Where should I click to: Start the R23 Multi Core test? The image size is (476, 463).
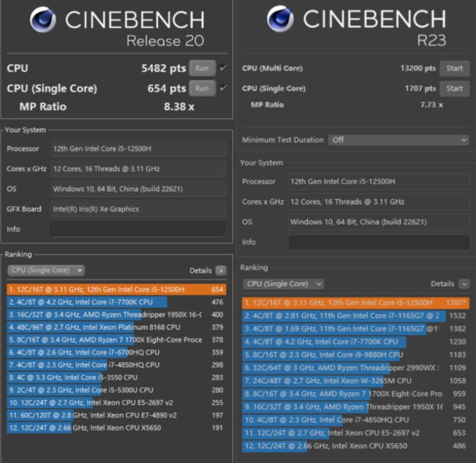454,68
